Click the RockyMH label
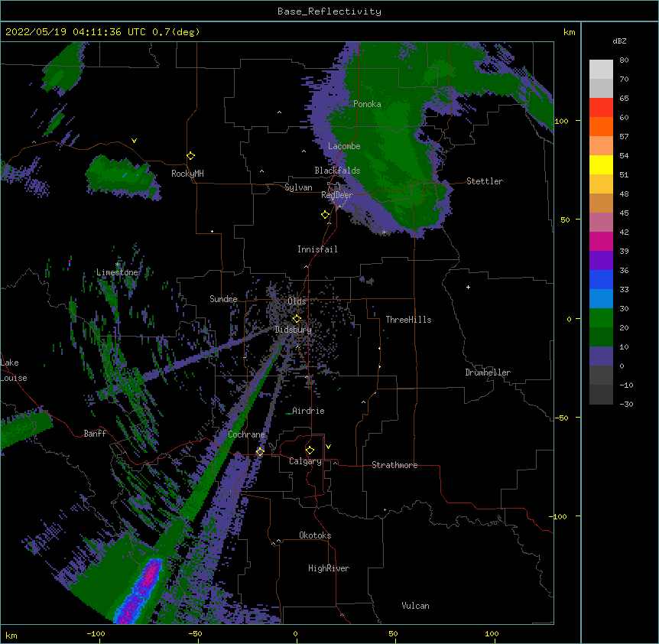This screenshot has height=644, width=659. (x=187, y=174)
